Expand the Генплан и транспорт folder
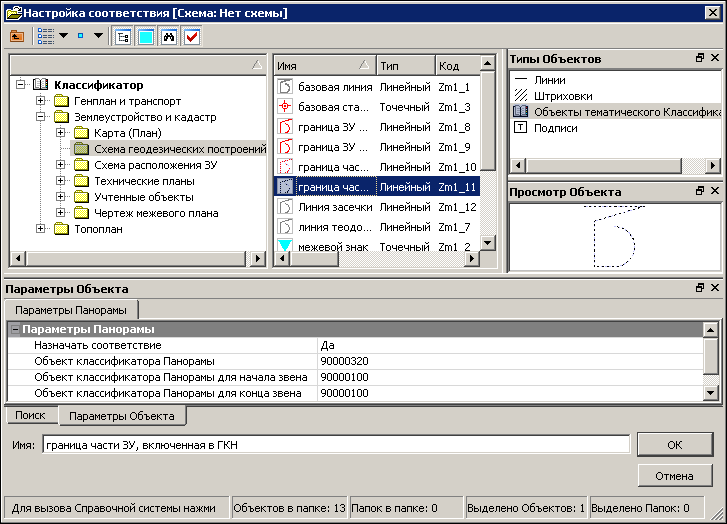Image resolution: width=727 pixels, height=524 pixels. 41,101
